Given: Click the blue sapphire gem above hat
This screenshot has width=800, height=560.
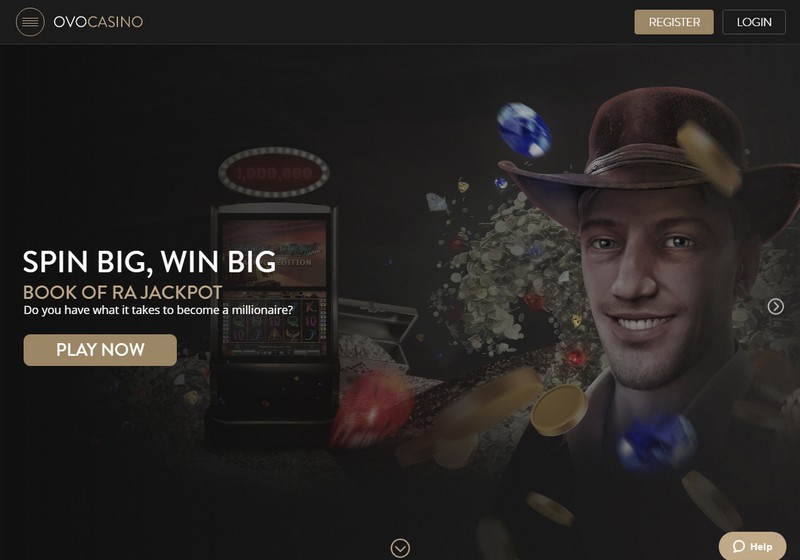Looking at the screenshot, I should 524,130.
